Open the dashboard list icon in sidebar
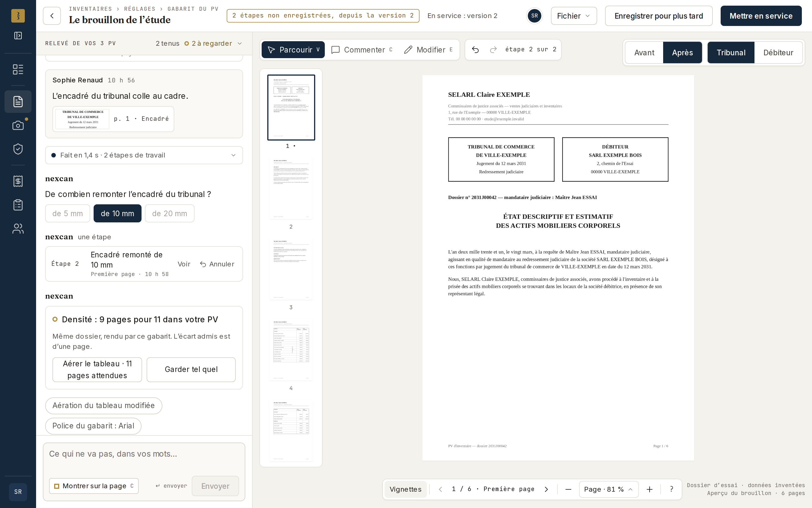 tap(18, 69)
